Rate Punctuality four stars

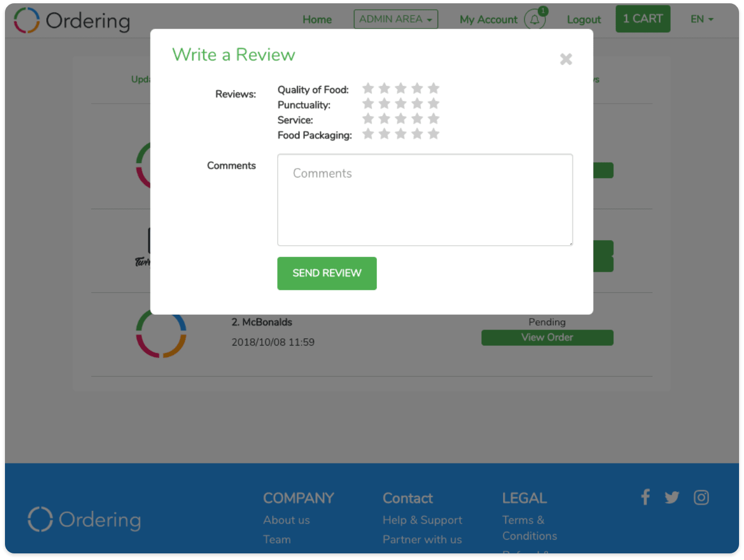coord(417,104)
